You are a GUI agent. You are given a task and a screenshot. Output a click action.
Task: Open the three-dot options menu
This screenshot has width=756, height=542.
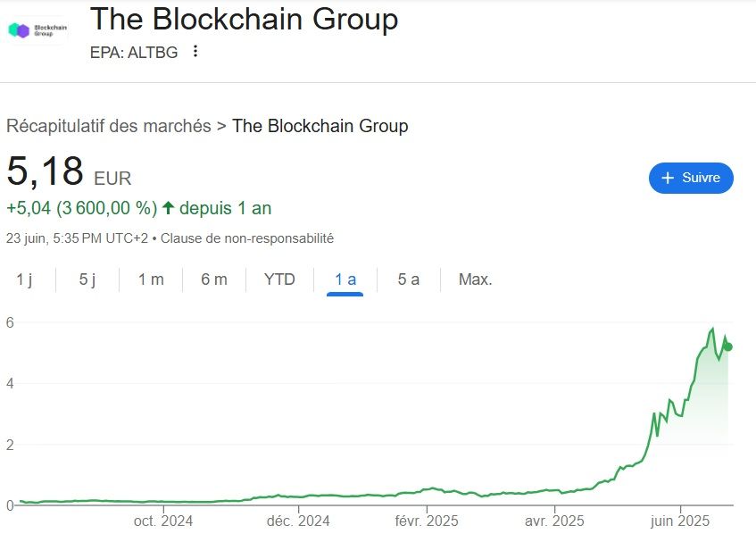(195, 52)
